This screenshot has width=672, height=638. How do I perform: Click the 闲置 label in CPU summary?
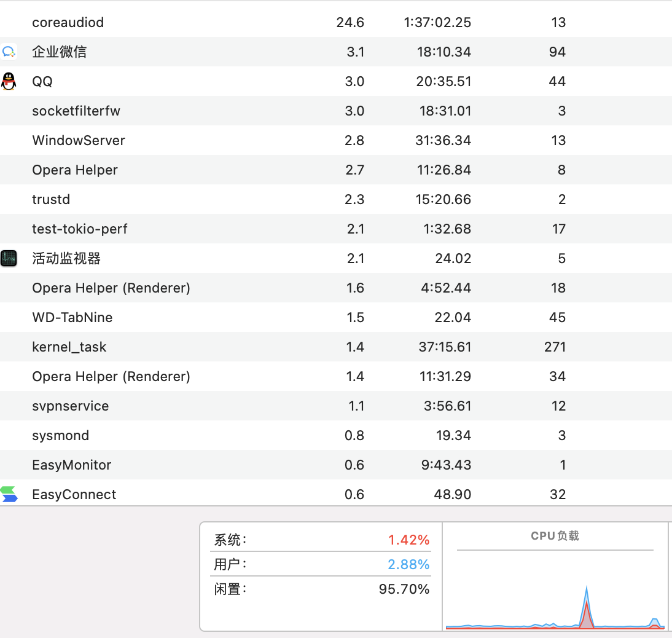coord(230,589)
